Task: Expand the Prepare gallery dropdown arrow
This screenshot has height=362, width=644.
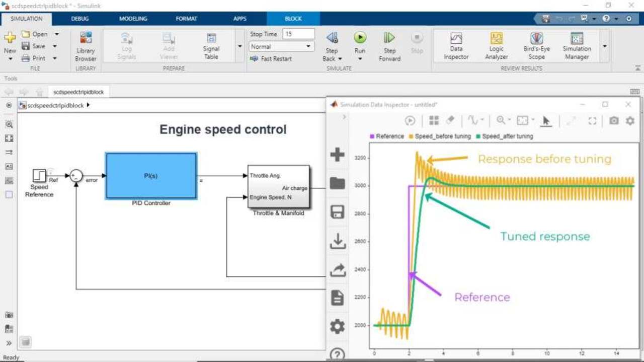Action: (x=239, y=46)
